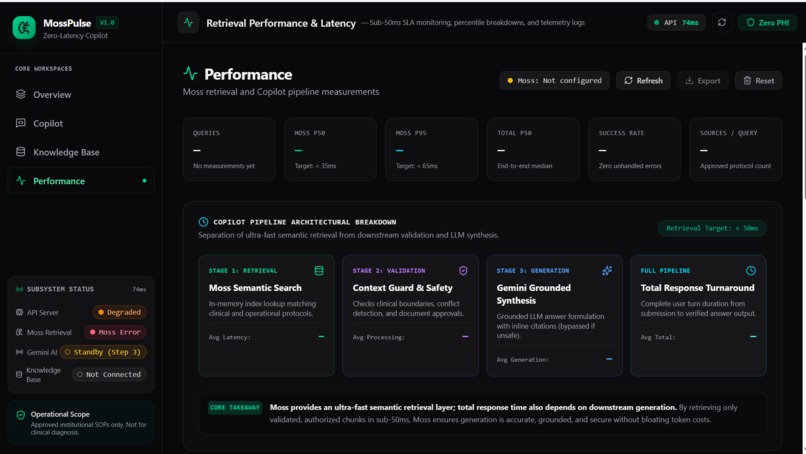
Task: Open the Knowledge Base workspace
Action: click(x=81, y=152)
